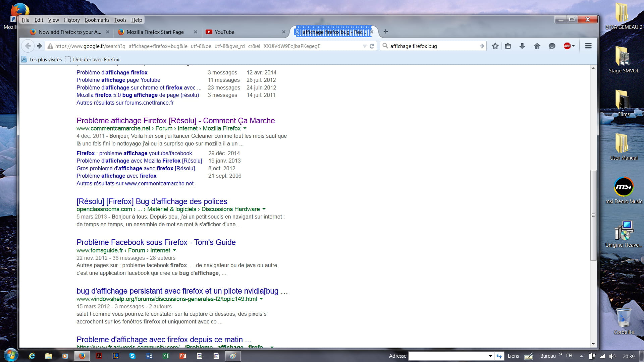Show hidden system tray icons arrow
Image resolution: width=644 pixels, height=362 pixels.
click(581, 356)
